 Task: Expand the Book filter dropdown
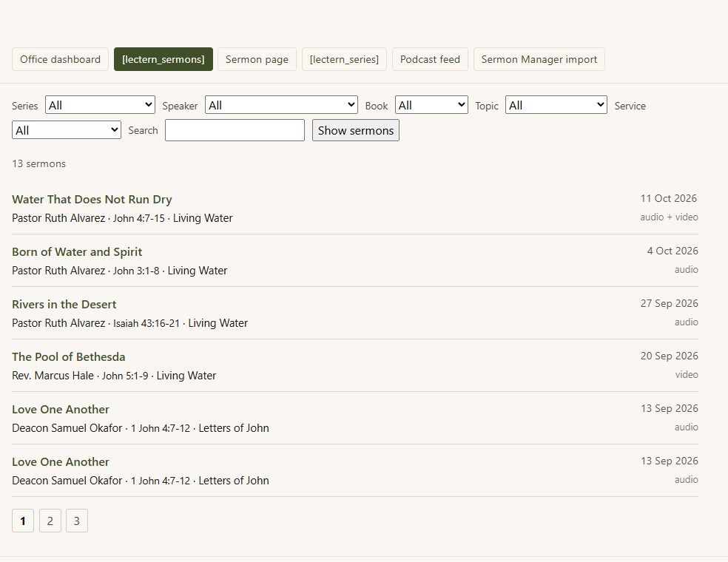coord(431,105)
